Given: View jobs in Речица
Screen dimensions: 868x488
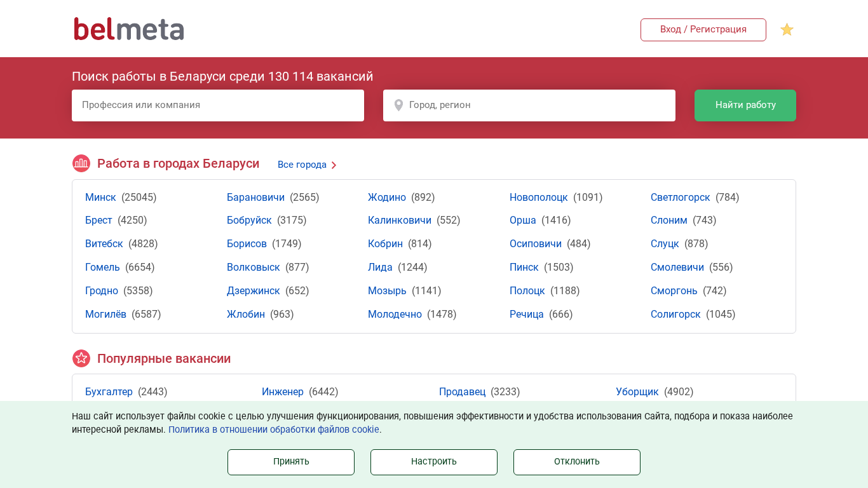Looking at the screenshot, I should pyautogui.click(x=527, y=315).
